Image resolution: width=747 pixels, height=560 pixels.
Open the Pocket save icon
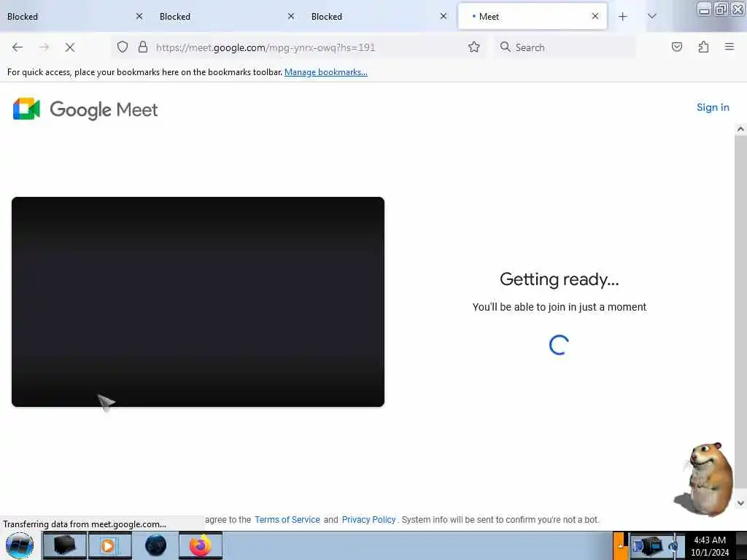click(676, 47)
